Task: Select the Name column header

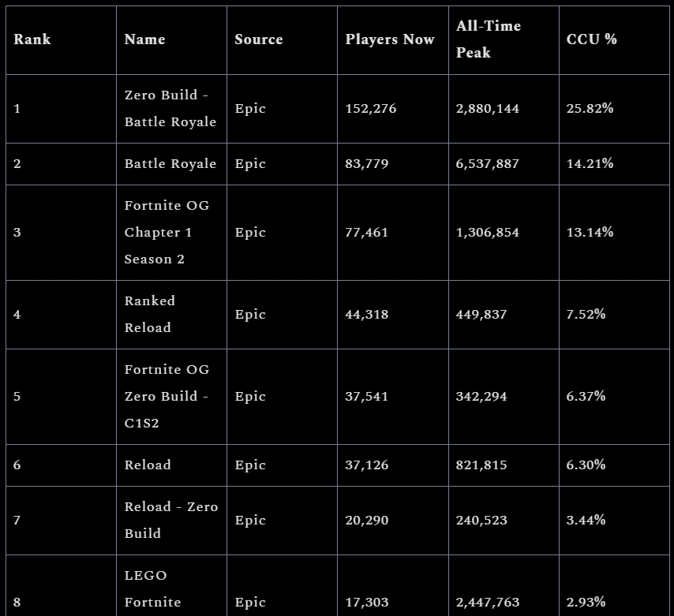Action: pos(145,39)
